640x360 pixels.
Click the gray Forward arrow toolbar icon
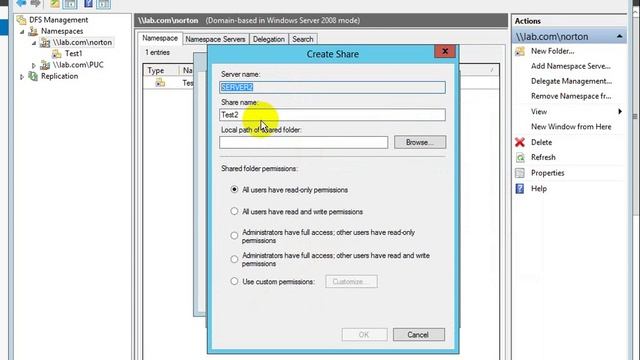pos(36,3)
